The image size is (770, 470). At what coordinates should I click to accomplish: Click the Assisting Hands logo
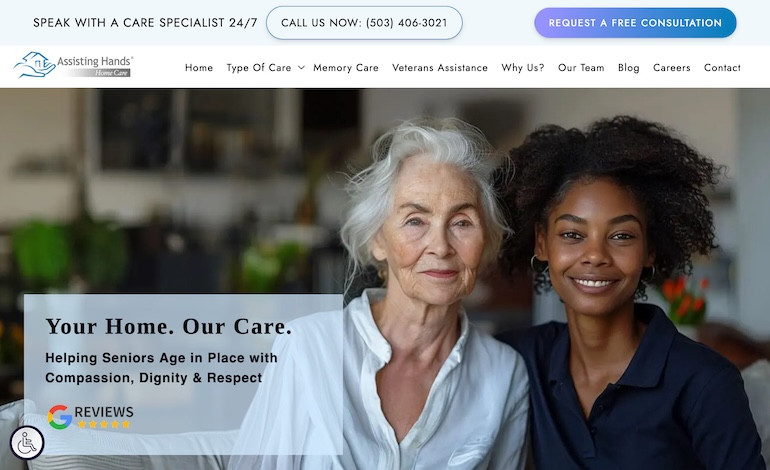tap(74, 66)
